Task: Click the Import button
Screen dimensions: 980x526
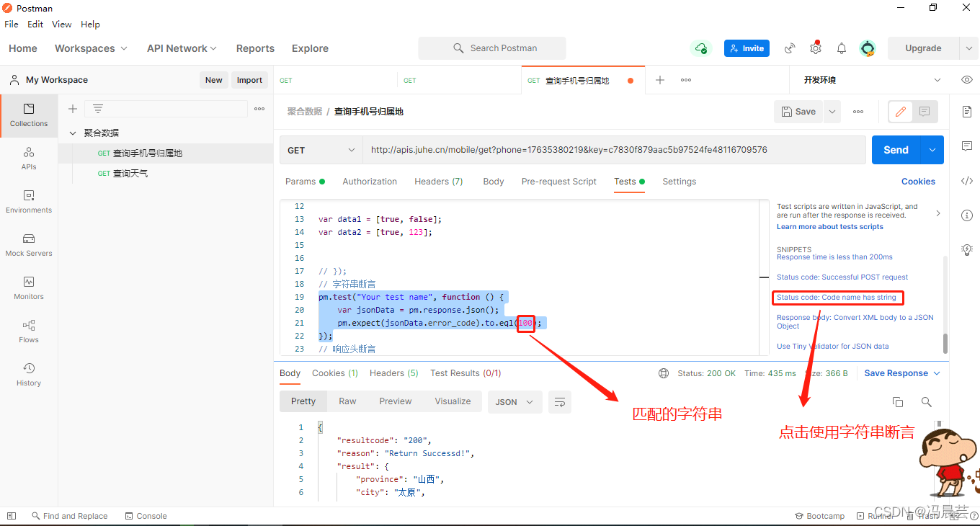Action: click(x=249, y=80)
